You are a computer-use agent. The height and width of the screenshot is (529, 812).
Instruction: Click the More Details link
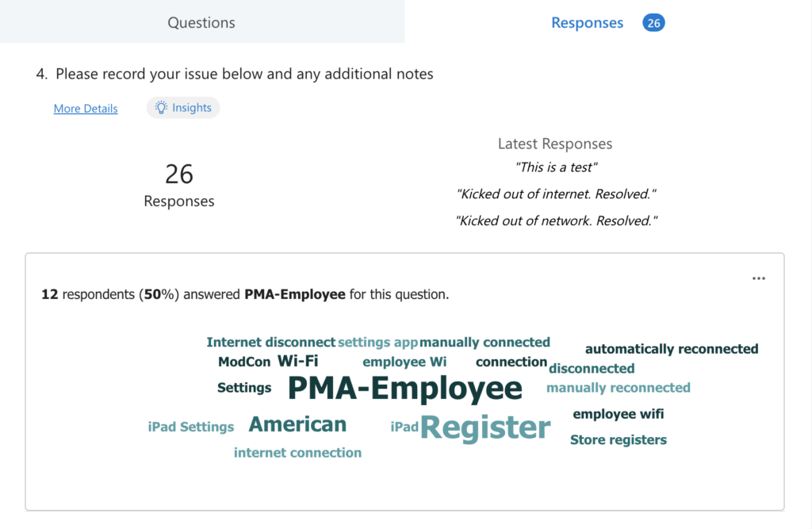click(x=86, y=109)
